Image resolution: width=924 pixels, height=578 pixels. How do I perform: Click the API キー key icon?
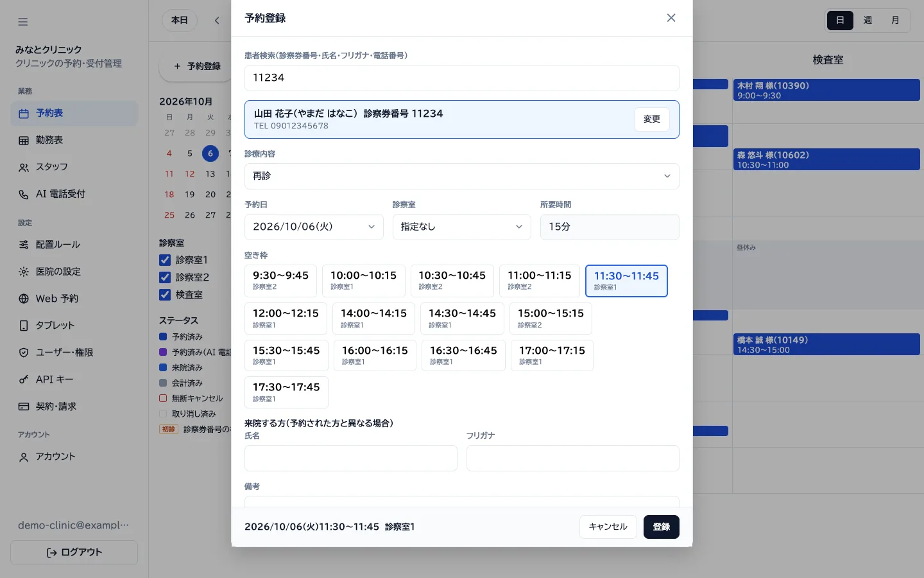pyautogui.click(x=24, y=380)
